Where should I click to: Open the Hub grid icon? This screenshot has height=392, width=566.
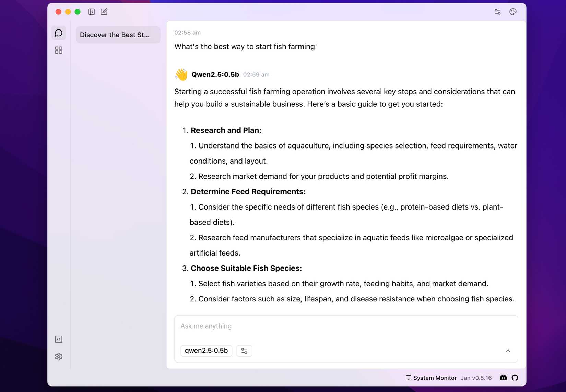59,50
